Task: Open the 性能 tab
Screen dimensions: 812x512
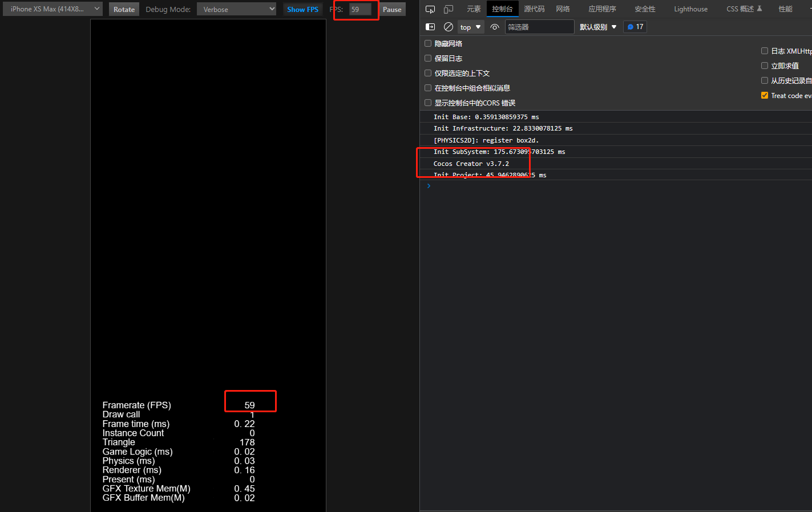Action: point(785,9)
